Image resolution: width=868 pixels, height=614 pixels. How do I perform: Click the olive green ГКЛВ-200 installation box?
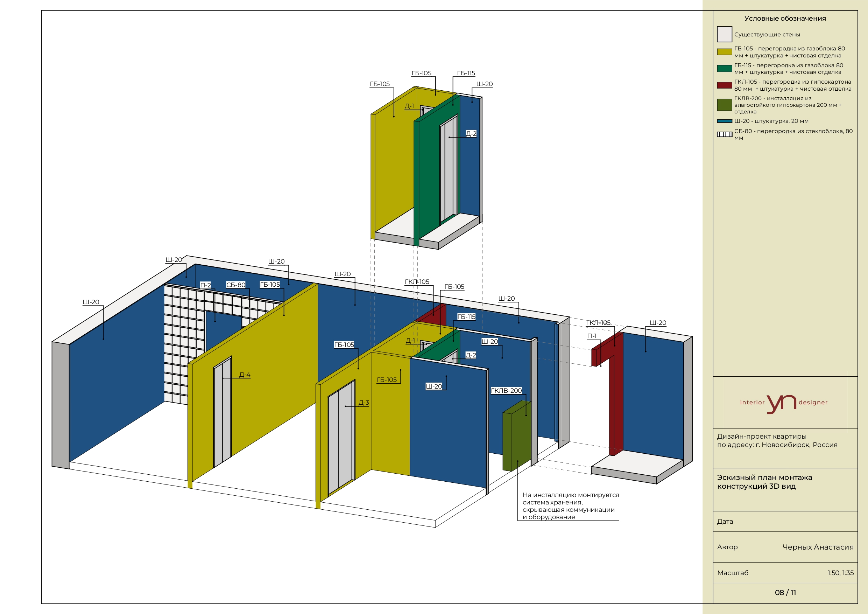[x=517, y=436]
